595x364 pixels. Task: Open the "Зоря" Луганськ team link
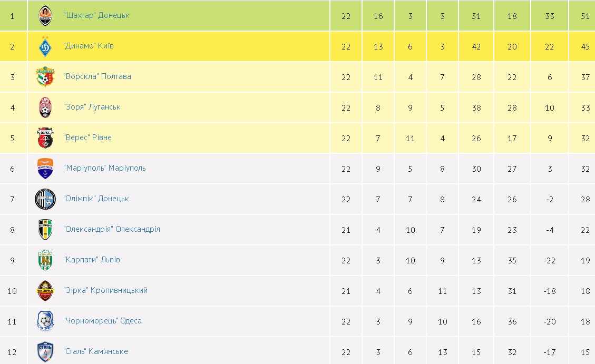[92, 107]
